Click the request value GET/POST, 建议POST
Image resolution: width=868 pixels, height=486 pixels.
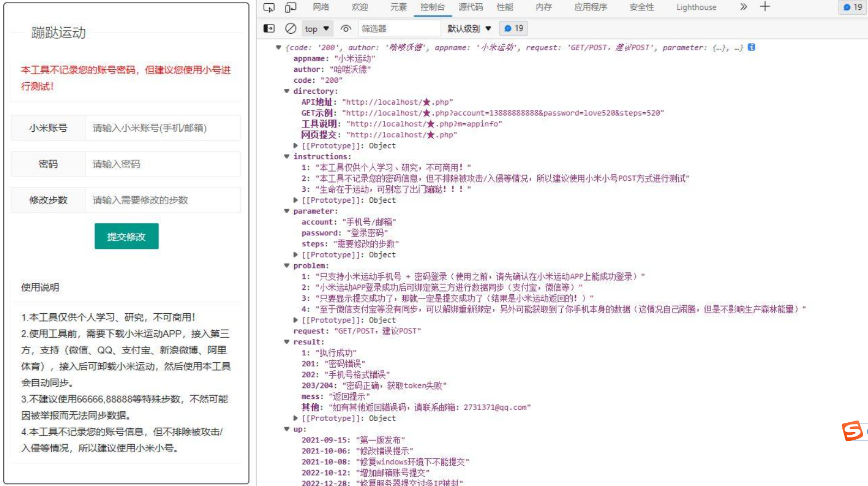(378, 331)
